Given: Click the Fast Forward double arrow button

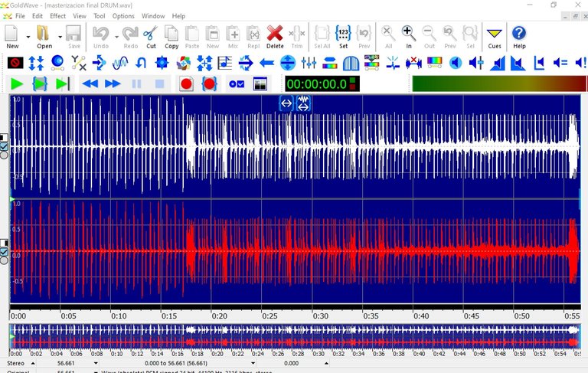Looking at the screenshot, I should coord(113,84).
